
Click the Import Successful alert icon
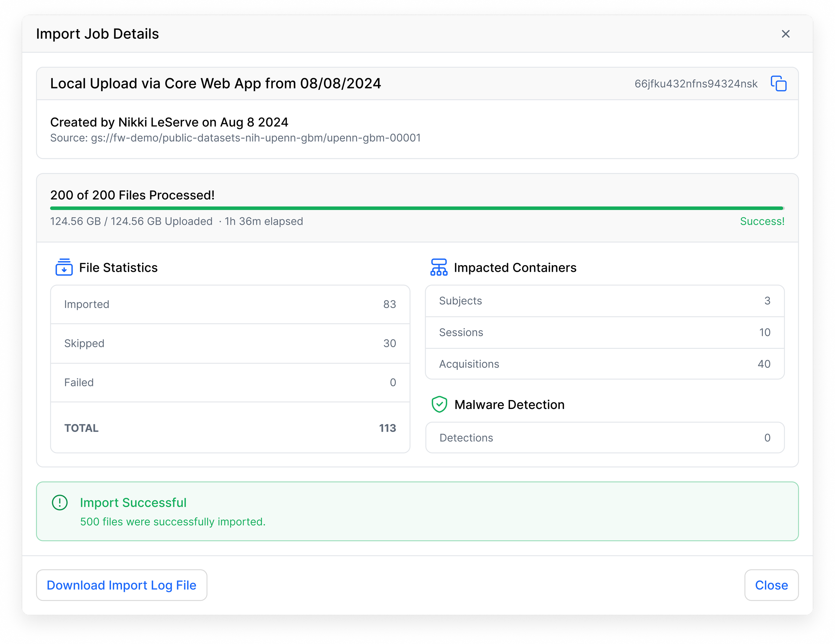tap(60, 502)
